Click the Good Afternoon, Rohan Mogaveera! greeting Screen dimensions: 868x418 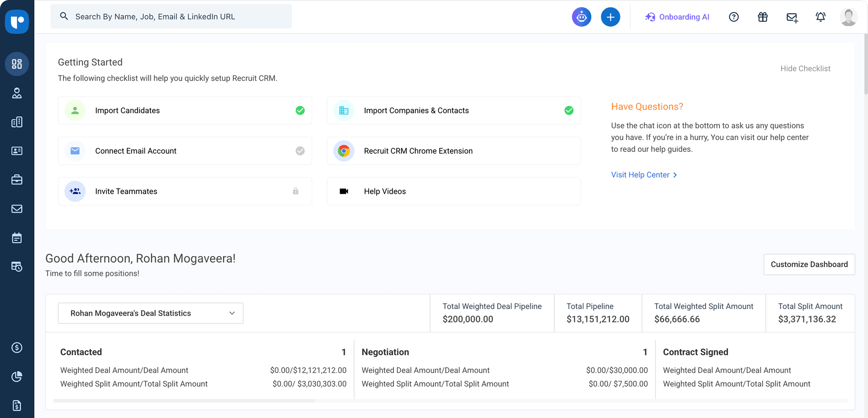[140, 258]
